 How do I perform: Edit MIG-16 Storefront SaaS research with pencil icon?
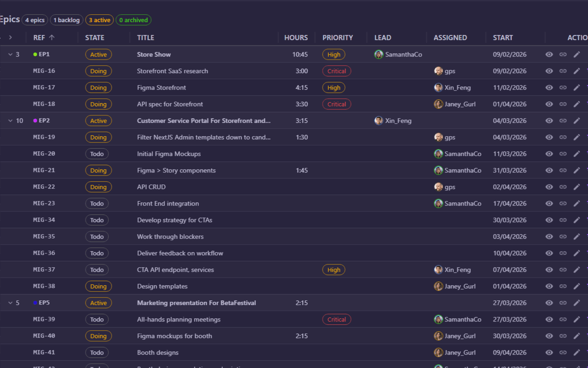(577, 71)
